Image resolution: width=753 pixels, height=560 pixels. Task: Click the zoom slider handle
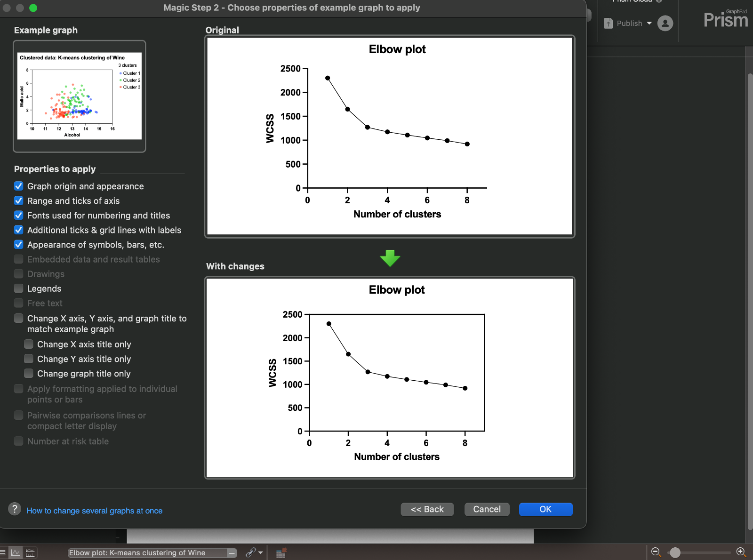click(x=675, y=552)
